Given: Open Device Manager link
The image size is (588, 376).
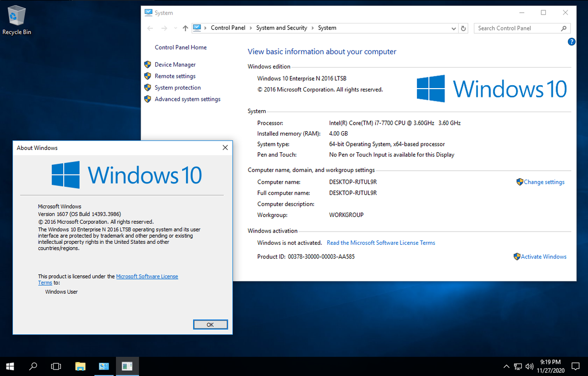Looking at the screenshot, I should [x=175, y=65].
